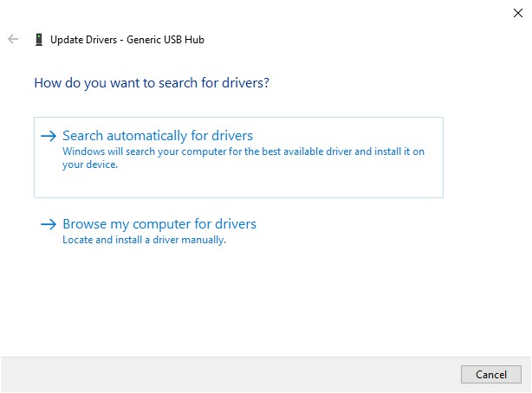Click the arrow icon beside Browse my computer
Viewport: 532px width, 393px height.
(x=49, y=224)
